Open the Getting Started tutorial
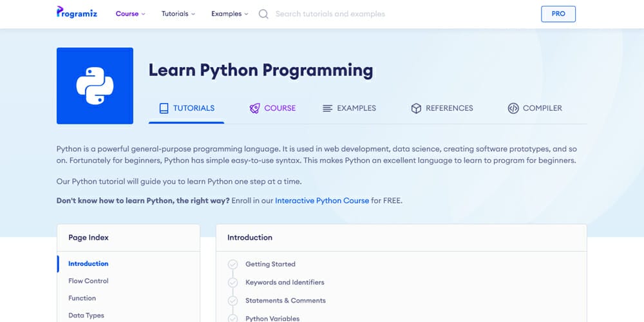Viewport: 644px width, 322px height. 270,264
